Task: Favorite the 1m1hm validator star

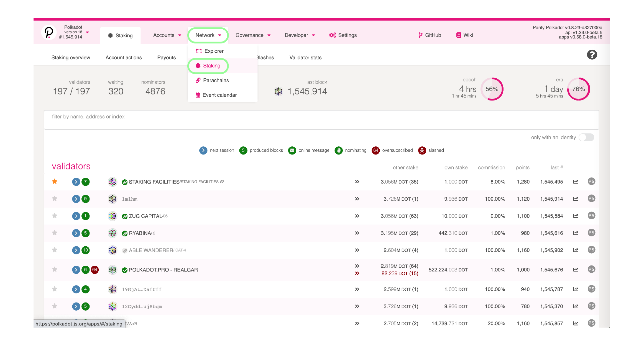Action: point(55,199)
